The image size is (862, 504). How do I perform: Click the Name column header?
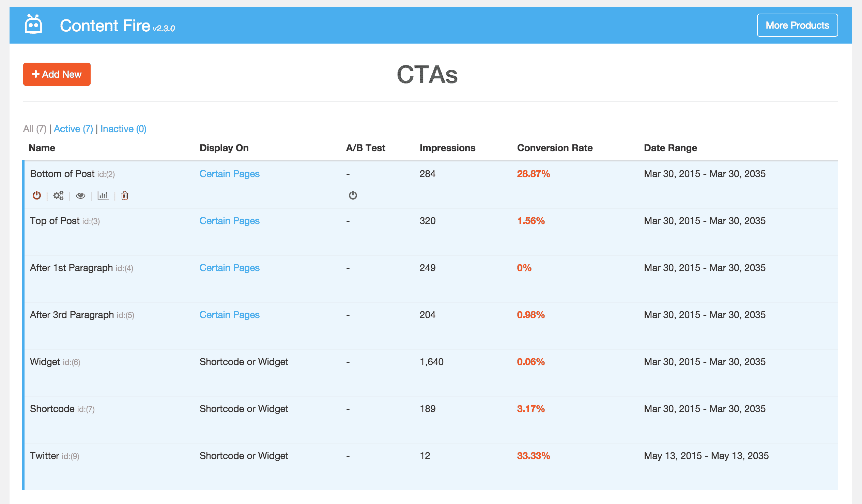(42, 148)
